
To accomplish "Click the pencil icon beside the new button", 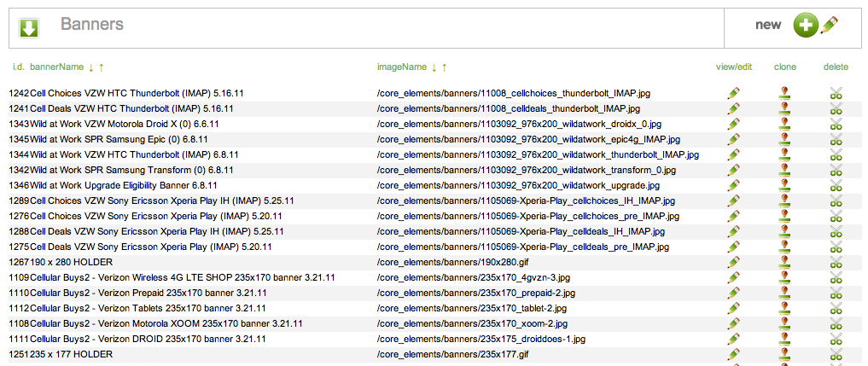I will pyautogui.click(x=829, y=26).
